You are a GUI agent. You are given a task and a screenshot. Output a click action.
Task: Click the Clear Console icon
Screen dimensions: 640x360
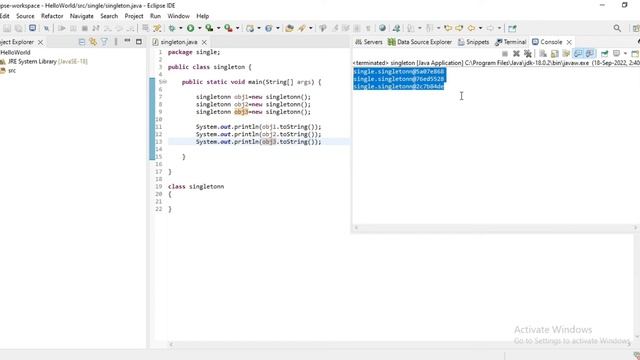coord(543,53)
